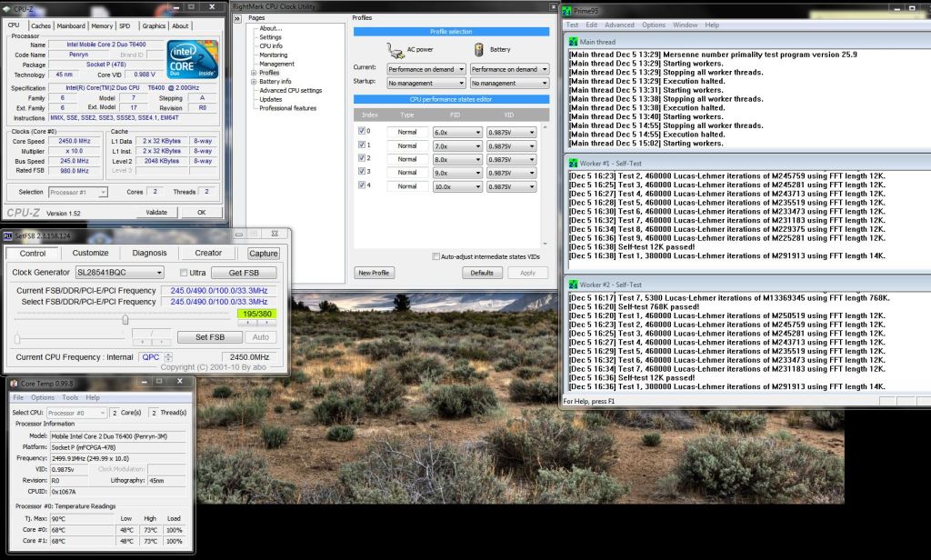931x560 pixels.
Task: Click the Prime95 application title icon
Action: point(567,11)
